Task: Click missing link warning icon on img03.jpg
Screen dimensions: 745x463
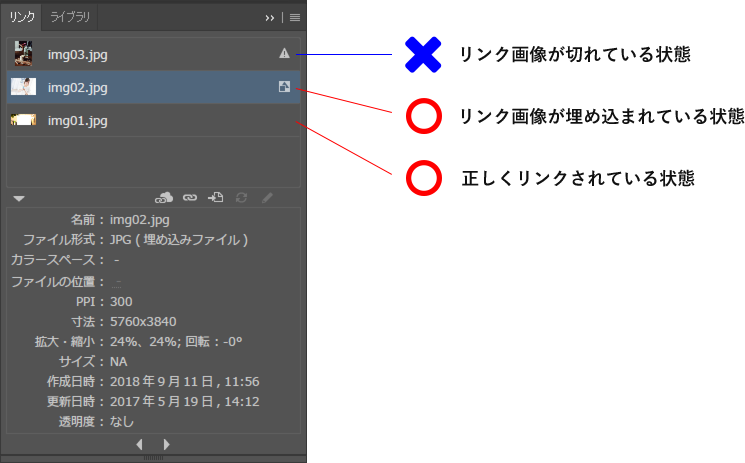Action: 284,54
